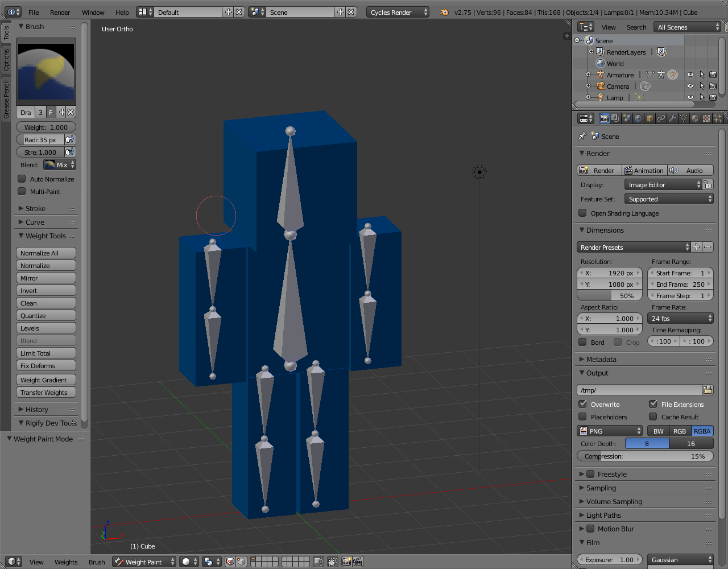Open Texture properties checker icon
728x569 pixels.
pos(706,118)
